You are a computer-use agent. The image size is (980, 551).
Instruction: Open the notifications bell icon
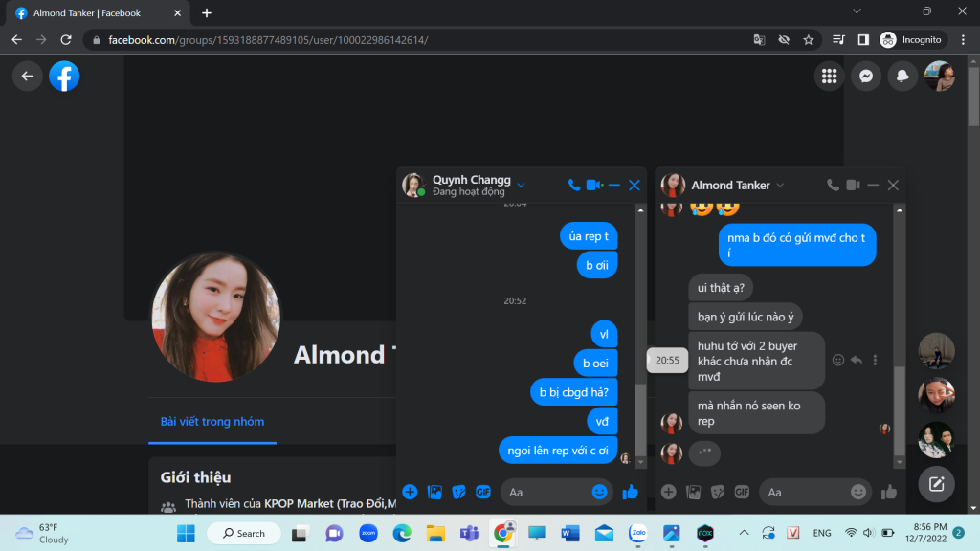tap(902, 77)
